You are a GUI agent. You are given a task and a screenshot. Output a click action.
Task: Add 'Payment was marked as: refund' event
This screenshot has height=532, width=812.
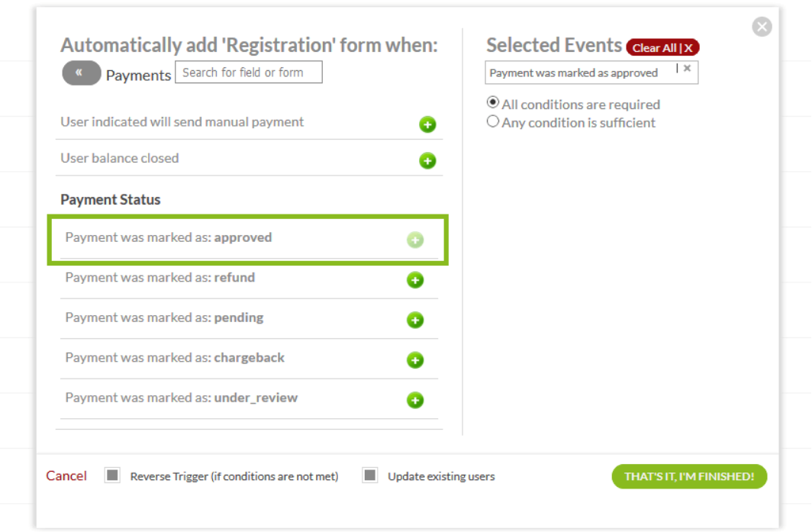pyautogui.click(x=414, y=280)
